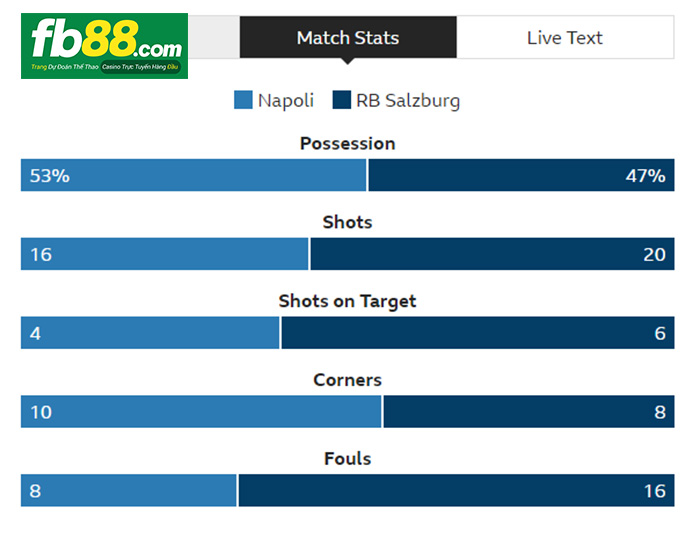Click RB Salzburg's 6 shots on target bar
Viewport: 700px width, 546px height.
click(478, 333)
